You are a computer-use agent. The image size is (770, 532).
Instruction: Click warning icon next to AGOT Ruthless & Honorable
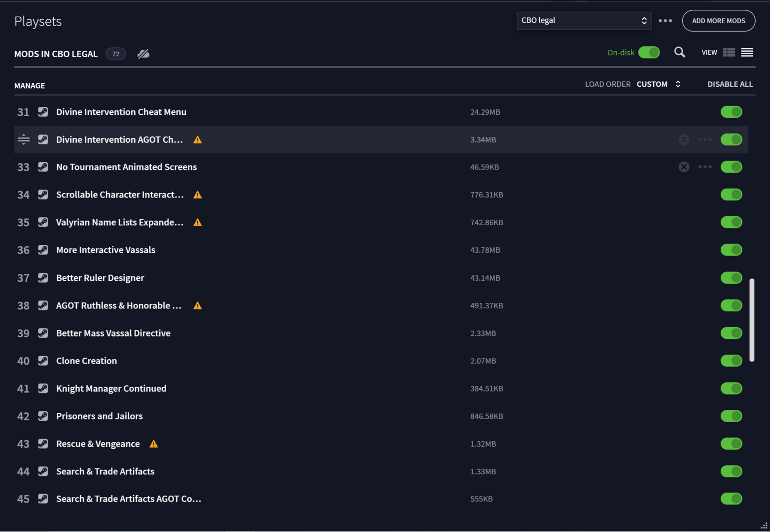(198, 305)
